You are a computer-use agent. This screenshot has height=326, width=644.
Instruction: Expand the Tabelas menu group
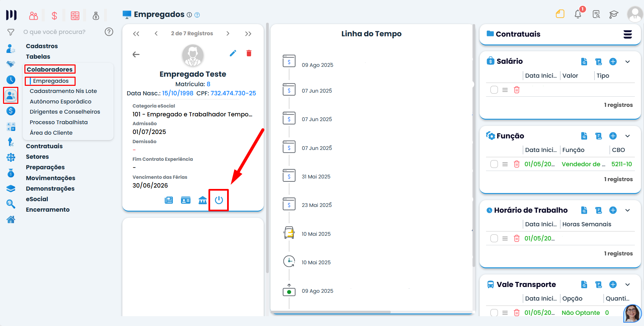38,57
